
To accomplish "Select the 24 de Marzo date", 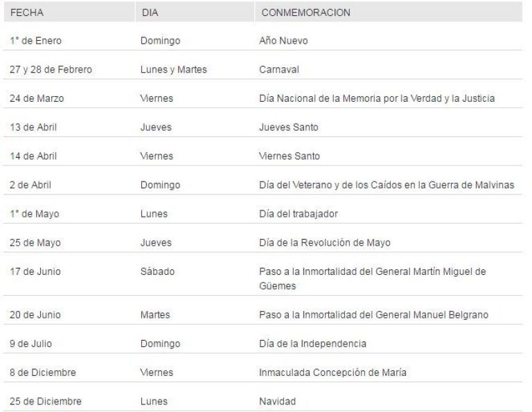I will tap(37, 98).
